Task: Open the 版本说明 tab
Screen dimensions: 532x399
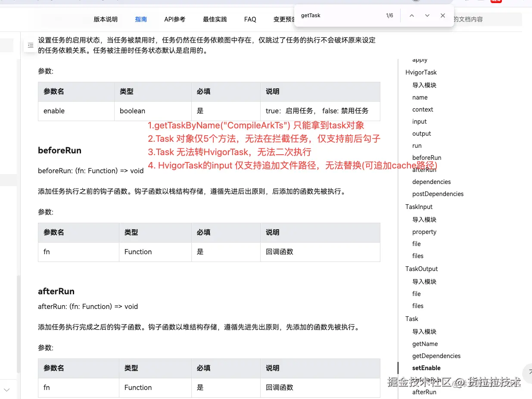Action: tap(106, 19)
